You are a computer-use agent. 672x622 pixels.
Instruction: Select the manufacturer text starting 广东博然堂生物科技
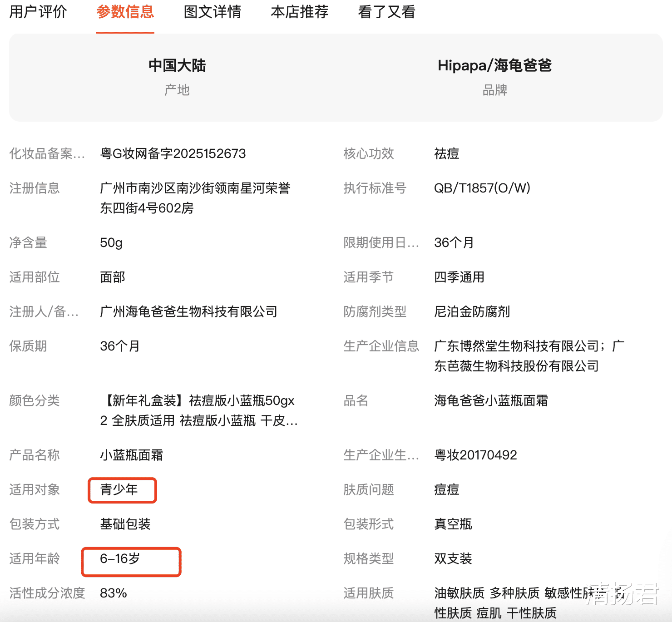pos(529,356)
